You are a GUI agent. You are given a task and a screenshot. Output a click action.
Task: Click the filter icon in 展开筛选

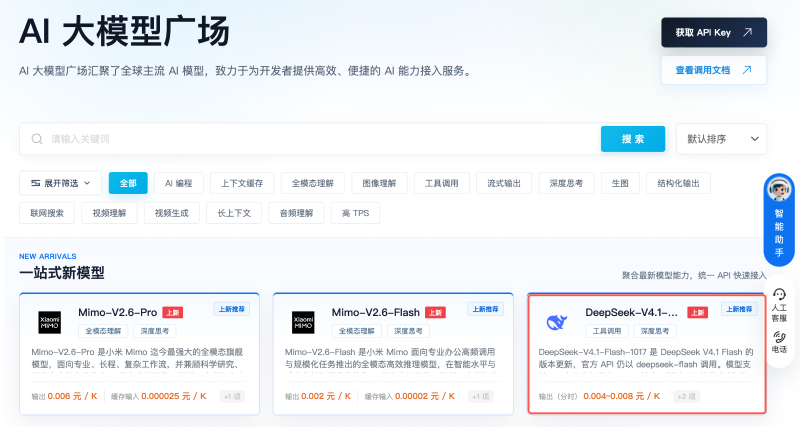point(35,183)
